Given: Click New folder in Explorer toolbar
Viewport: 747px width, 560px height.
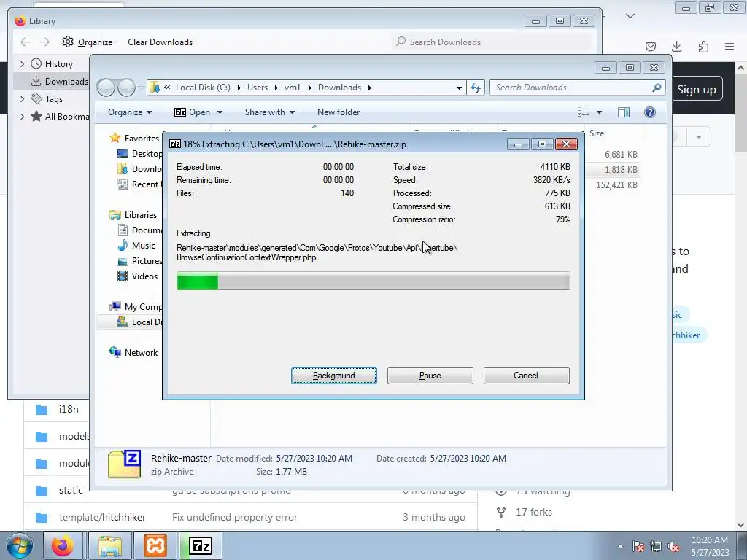Looking at the screenshot, I should point(338,112).
